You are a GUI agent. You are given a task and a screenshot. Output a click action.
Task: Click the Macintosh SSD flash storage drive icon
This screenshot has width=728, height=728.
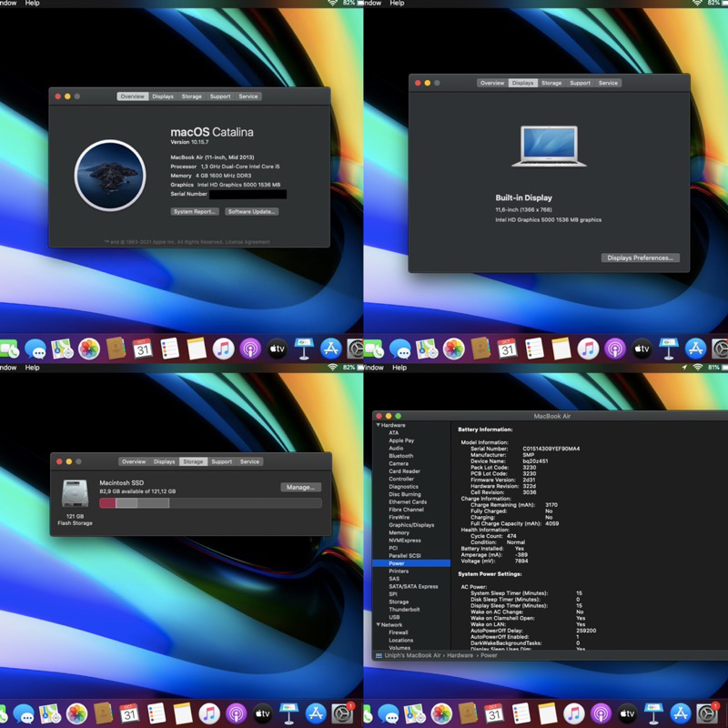pos(76,494)
